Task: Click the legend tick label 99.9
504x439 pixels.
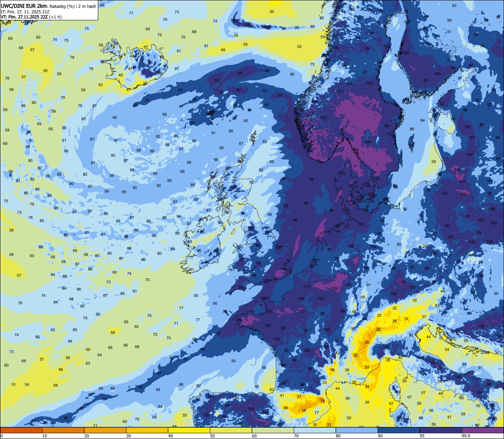Action: coord(465,436)
